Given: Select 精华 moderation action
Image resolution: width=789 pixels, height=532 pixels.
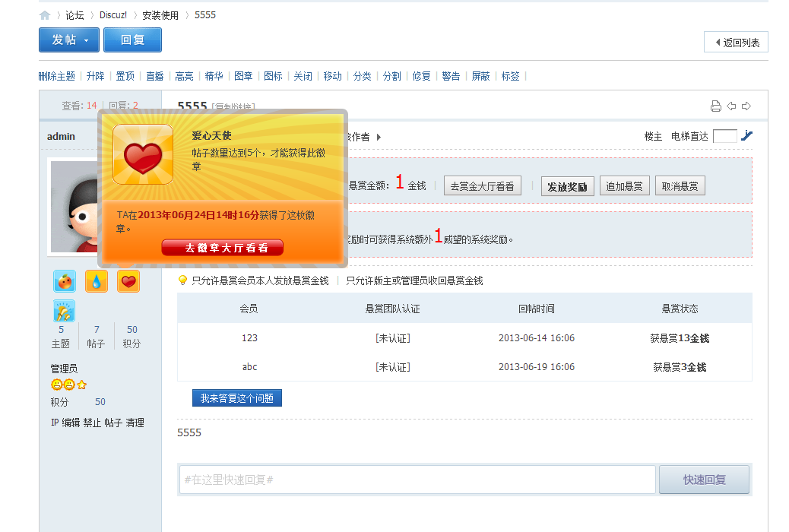Looking at the screenshot, I should point(214,76).
